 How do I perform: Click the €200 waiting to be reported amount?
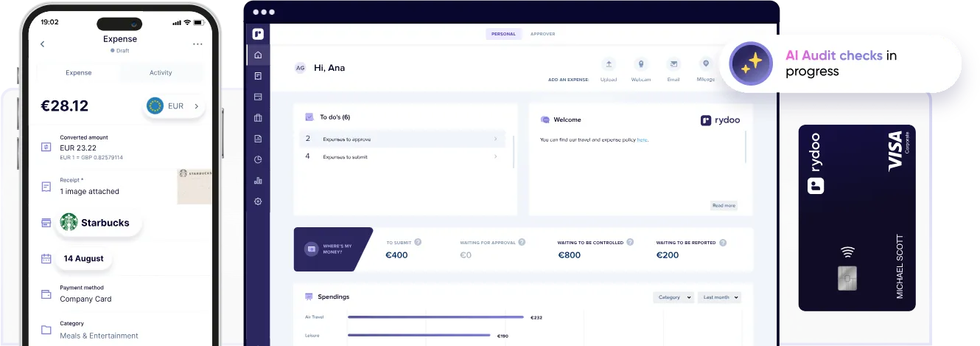click(668, 255)
